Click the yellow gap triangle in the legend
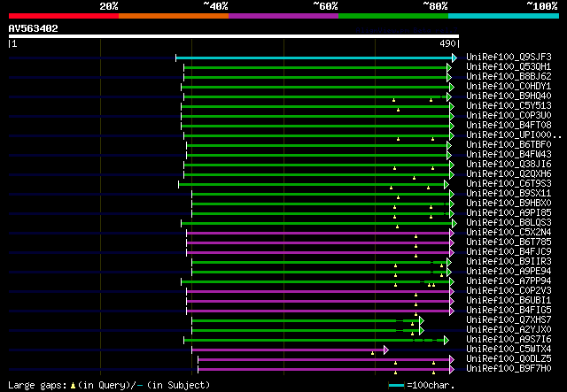Viewport: 567px width, 392px height. (74, 385)
